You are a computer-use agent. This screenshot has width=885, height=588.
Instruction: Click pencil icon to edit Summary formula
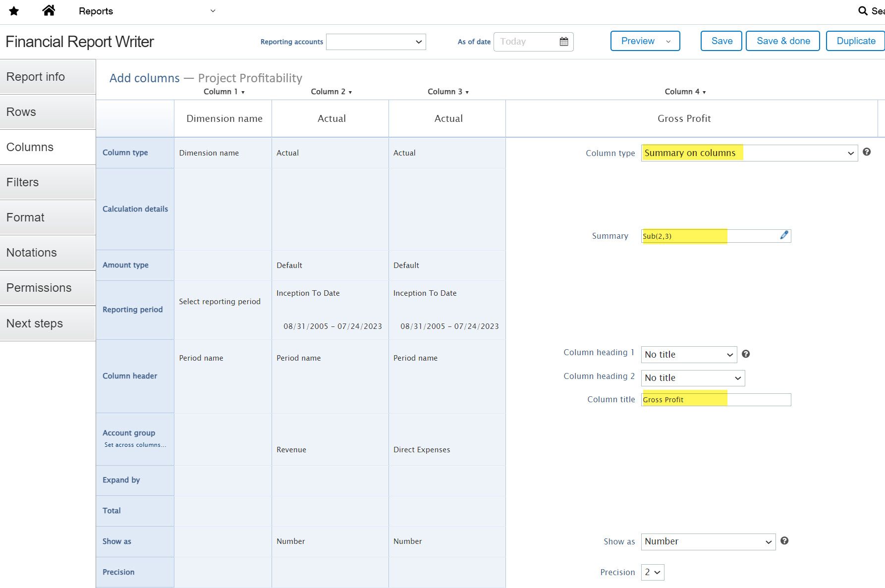784,235
